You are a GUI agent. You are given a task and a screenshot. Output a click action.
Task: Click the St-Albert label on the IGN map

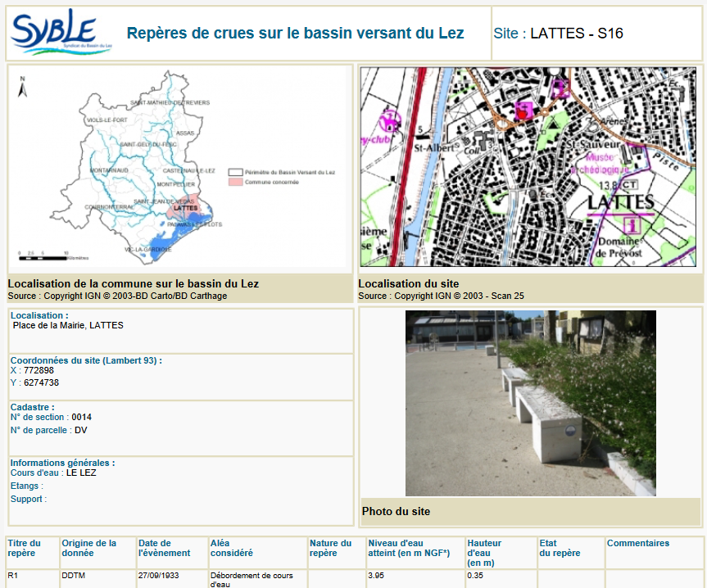[x=436, y=147]
